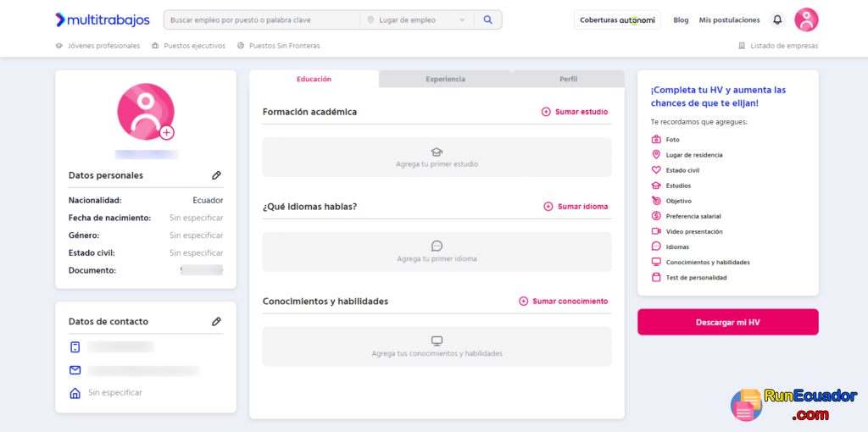Switch to the Experiencia tab
This screenshot has width=868, height=432.
click(x=445, y=79)
